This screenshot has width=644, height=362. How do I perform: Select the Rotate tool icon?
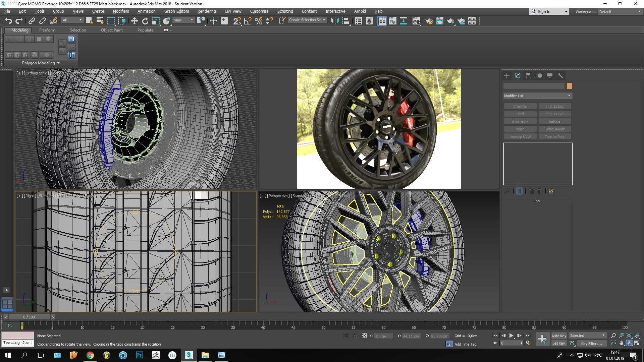tap(145, 21)
